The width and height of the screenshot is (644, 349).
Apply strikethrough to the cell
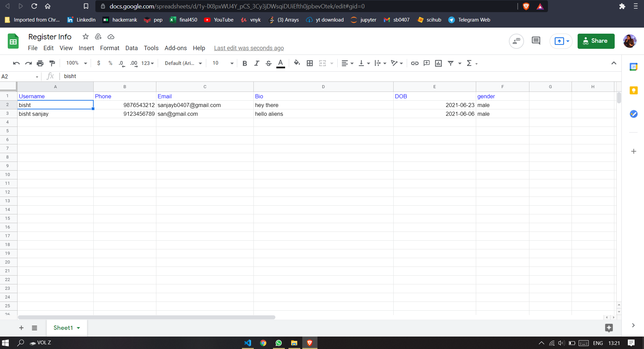point(269,63)
